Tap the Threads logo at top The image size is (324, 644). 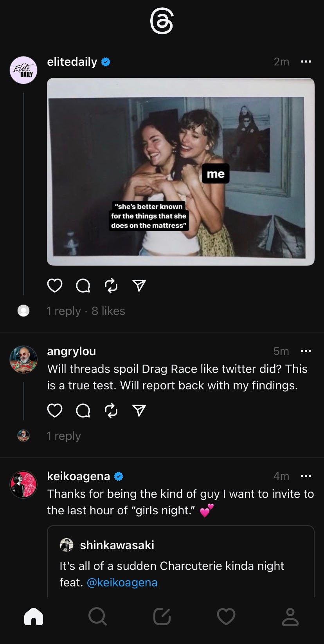click(x=162, y=22)
